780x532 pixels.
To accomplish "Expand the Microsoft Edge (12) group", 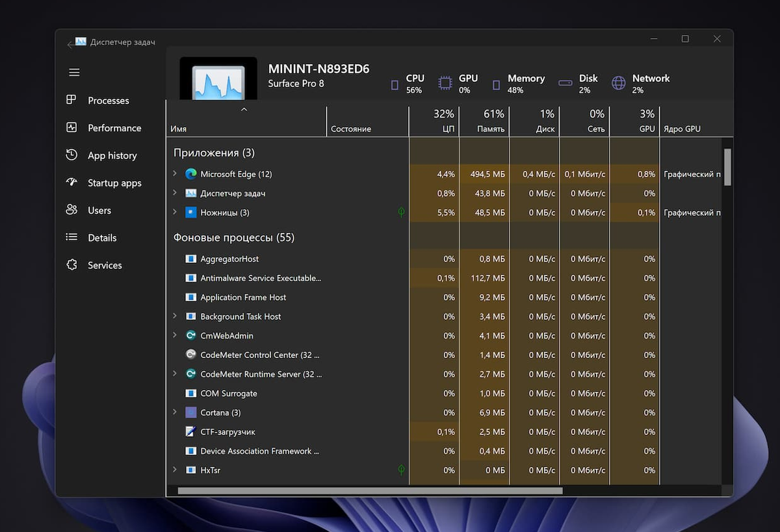I will pyautogui.click(x=175, y=173).
